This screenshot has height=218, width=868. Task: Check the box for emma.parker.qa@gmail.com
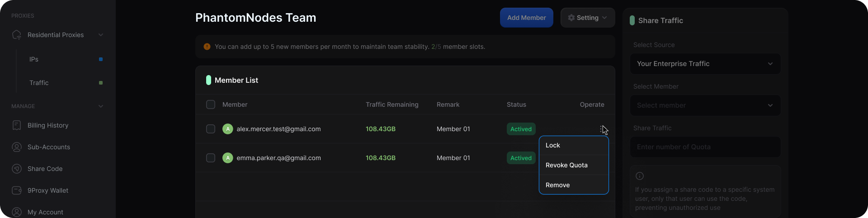(211, 158)
